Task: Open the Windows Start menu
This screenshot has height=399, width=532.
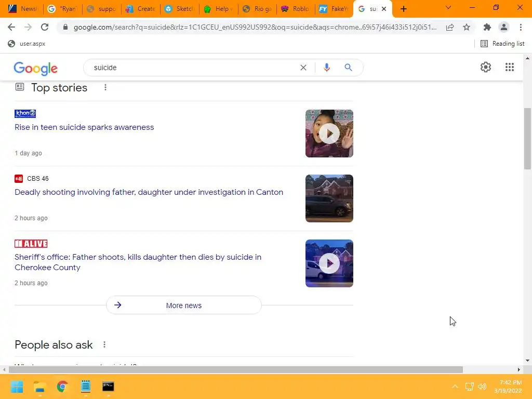Action: [17, 387]
